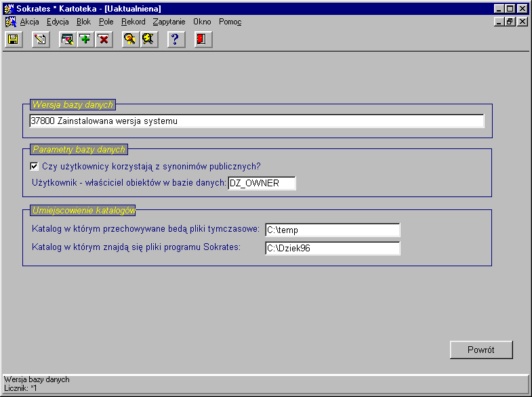Screen dimensions: 532x397
Task: Click the 'Parametry bazy danych' group heading
Action: click(x=79, y=150)
